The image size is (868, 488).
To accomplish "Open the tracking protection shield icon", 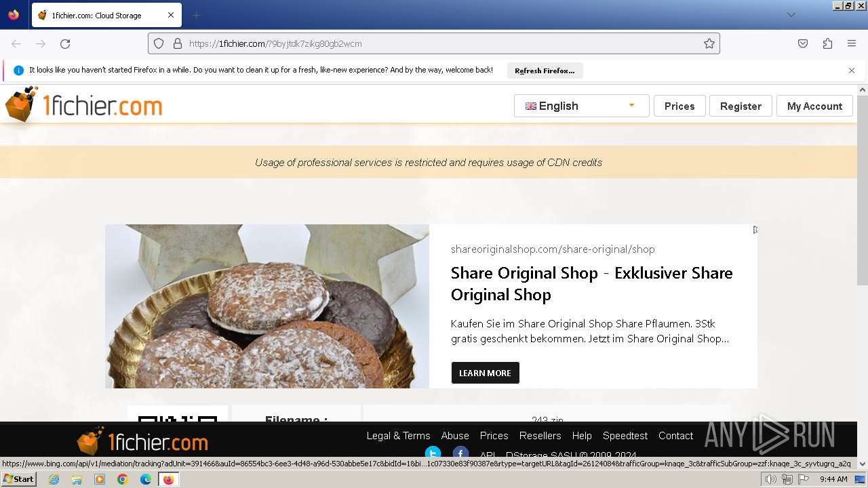I will (159, 43).
